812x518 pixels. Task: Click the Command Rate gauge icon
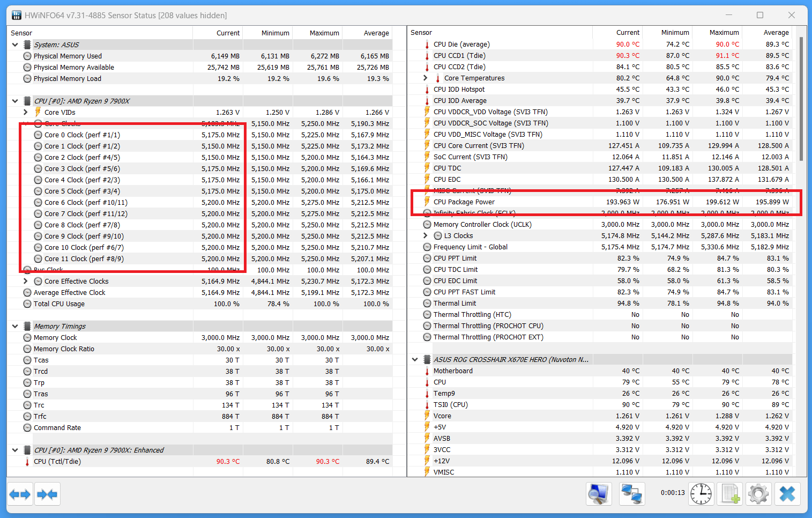[27, 428]
